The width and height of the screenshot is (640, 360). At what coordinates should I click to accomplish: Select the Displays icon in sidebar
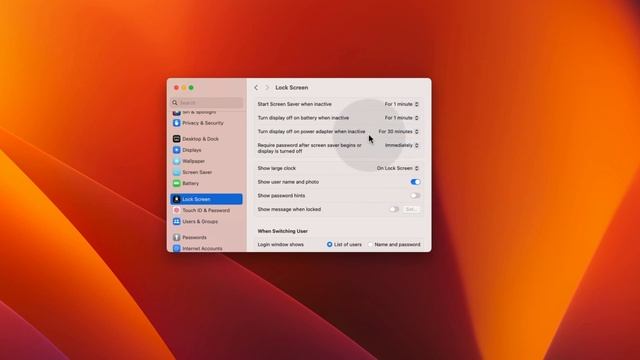click(x=176, y=150)
